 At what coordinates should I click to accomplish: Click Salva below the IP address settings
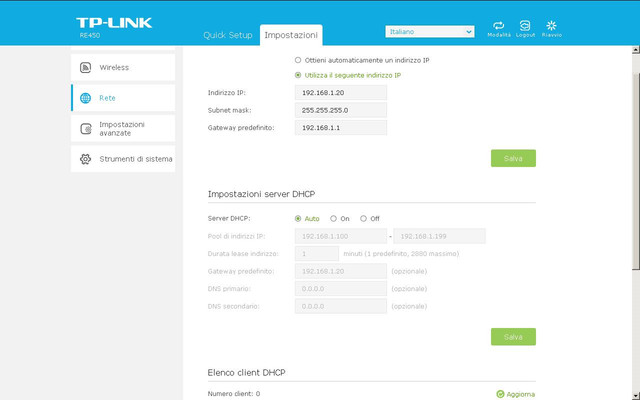(x=513, y=158)
